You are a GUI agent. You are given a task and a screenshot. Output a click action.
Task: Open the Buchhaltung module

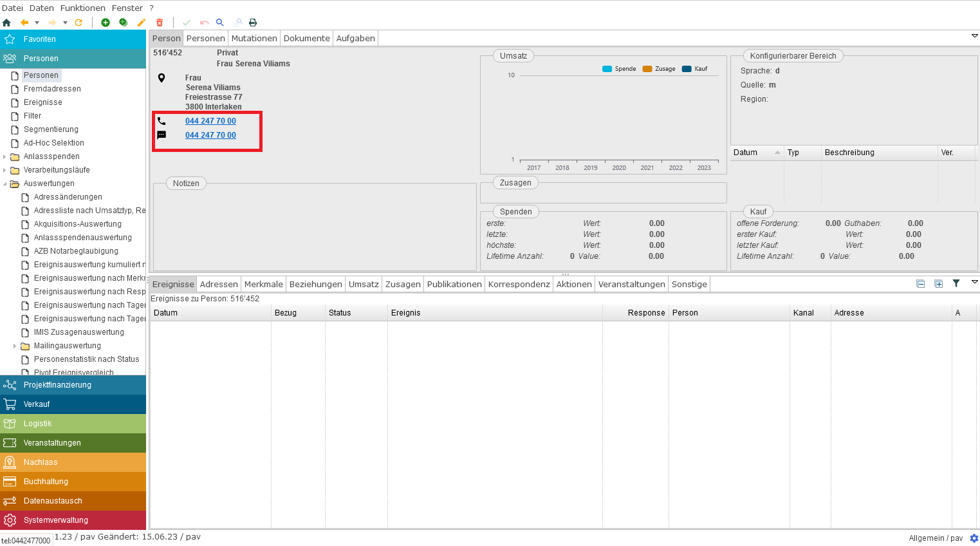pos(46,482)
